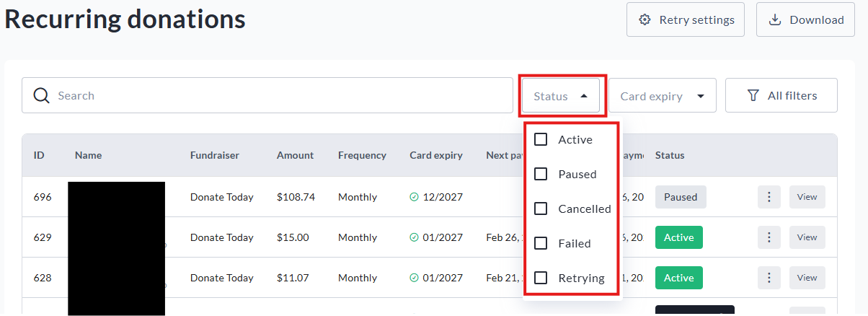The height and width of the screenshot is (316, 868).
Task: Enable the Paused status filter checkbox
Action: (x=541, y=174)
